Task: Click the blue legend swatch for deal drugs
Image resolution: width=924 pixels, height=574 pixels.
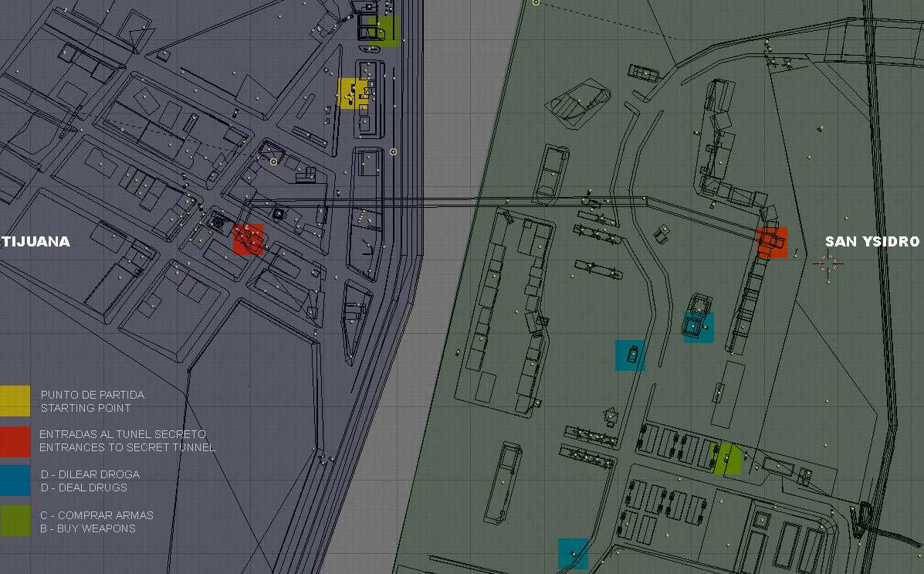Action: tap(15, 480)
